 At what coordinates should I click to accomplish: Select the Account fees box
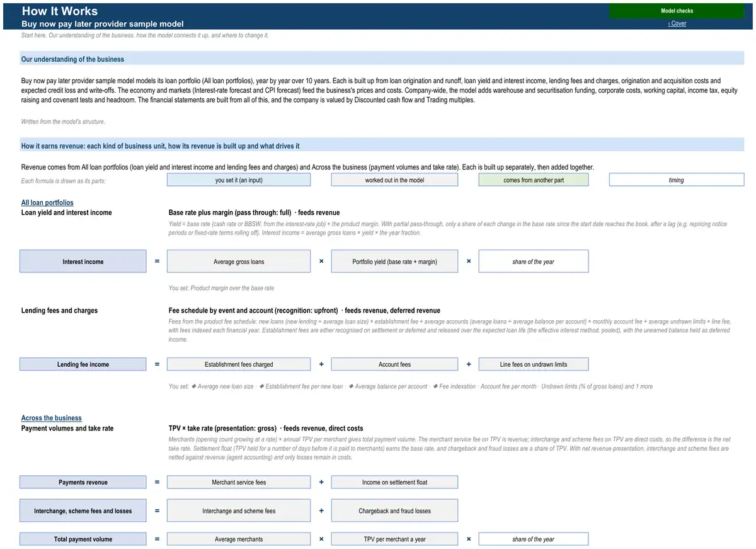click(394, 364)
